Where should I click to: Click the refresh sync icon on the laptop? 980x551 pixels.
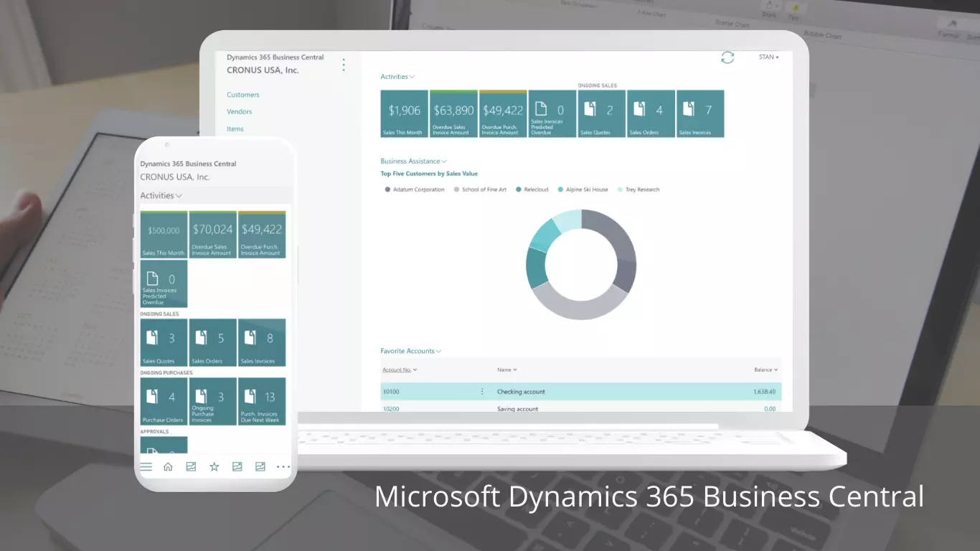[727, 58]
